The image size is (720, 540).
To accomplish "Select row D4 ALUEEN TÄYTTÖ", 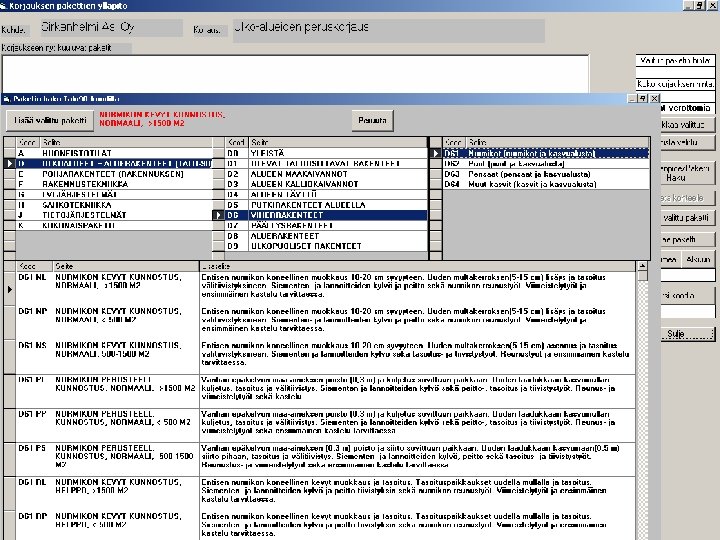I will 326,195.
